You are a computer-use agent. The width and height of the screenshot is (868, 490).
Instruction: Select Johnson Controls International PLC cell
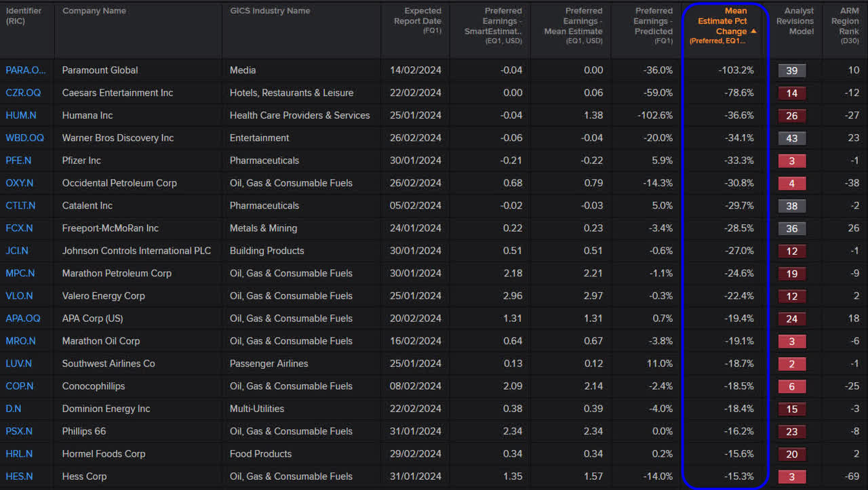[x=136, y=251]
